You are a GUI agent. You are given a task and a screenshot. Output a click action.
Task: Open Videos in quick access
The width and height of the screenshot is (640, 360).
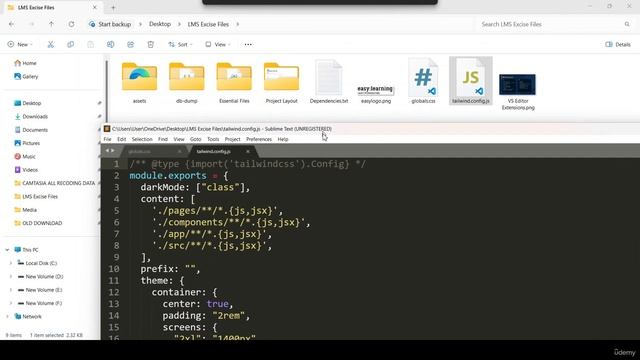tap(26, 170)
